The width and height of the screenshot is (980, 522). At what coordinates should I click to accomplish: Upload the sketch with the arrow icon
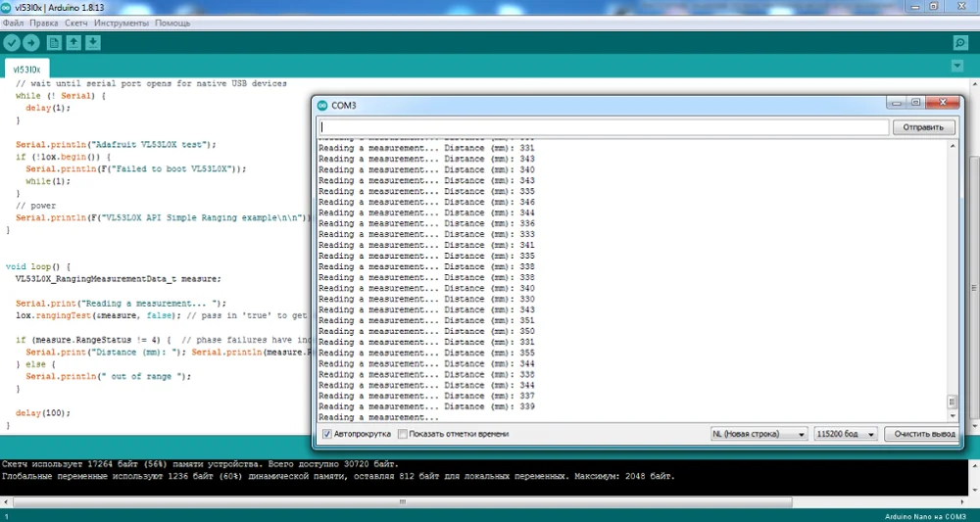pos(31,42)
